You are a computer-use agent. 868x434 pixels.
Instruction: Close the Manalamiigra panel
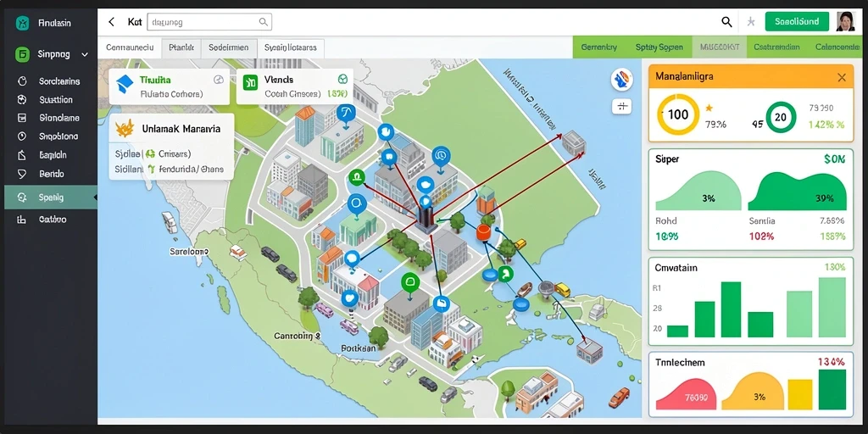842,77
